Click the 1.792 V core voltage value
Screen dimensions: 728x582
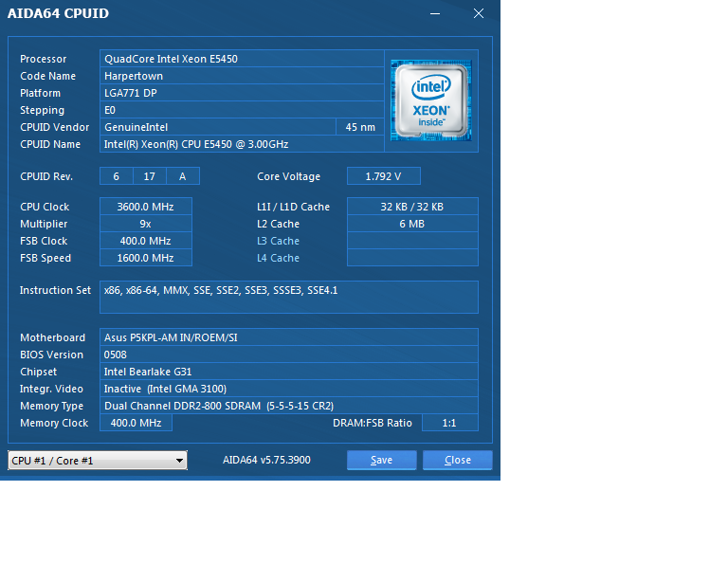click(384, 176)
